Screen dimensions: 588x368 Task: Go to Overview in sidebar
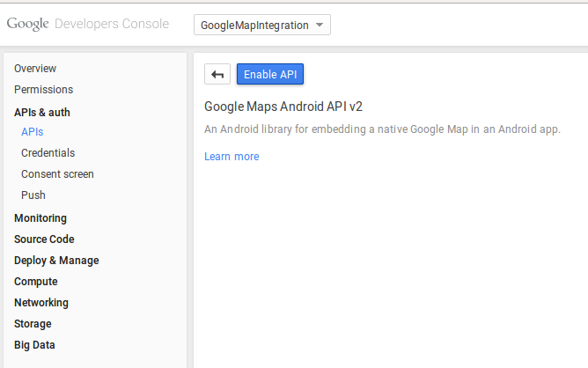pyautogui.click(x=35, y=69)
